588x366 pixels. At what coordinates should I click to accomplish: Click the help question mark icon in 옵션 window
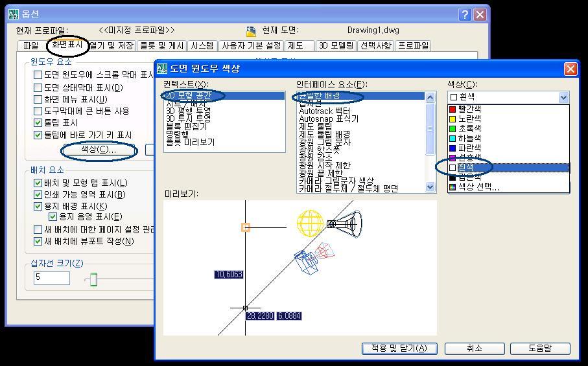[x=465, y=15]
